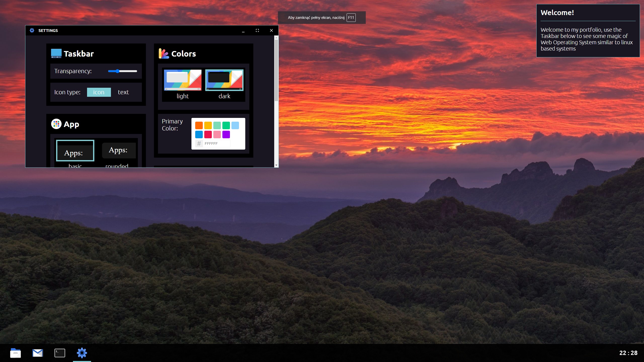Pick the purple primary color swatch
This screenshot has width=644, height=362.
point(226,134)
